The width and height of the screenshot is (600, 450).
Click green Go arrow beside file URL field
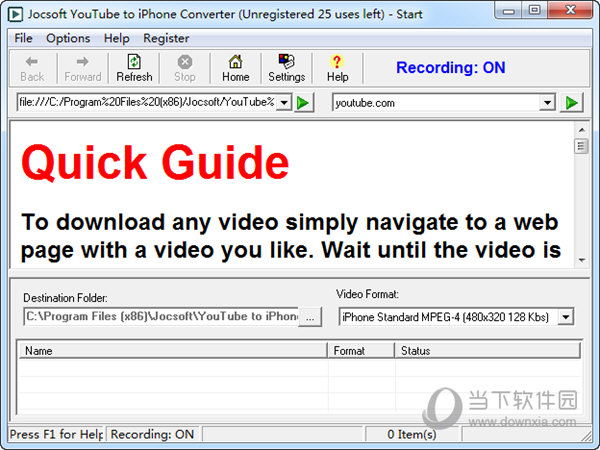pos(304,103)
